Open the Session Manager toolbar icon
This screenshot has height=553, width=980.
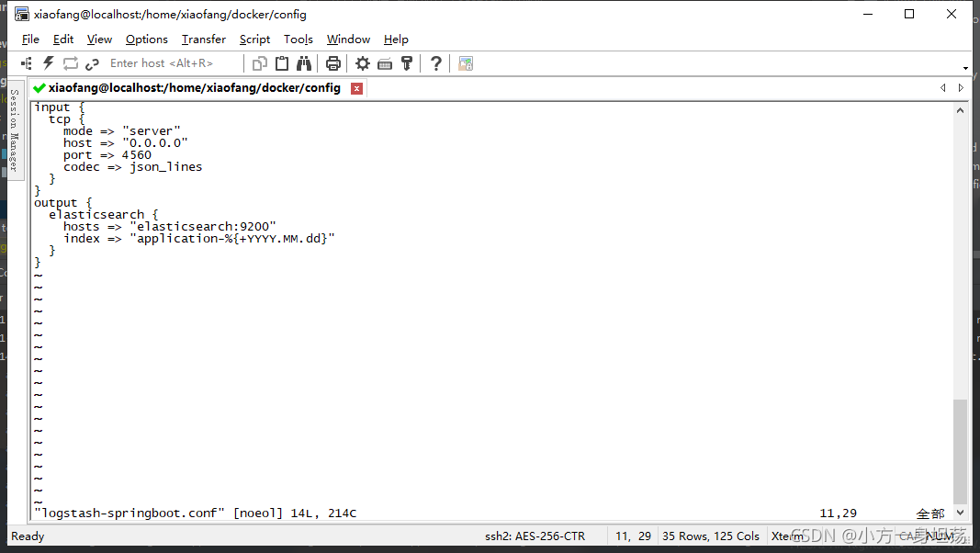click(x=27, y=63)
